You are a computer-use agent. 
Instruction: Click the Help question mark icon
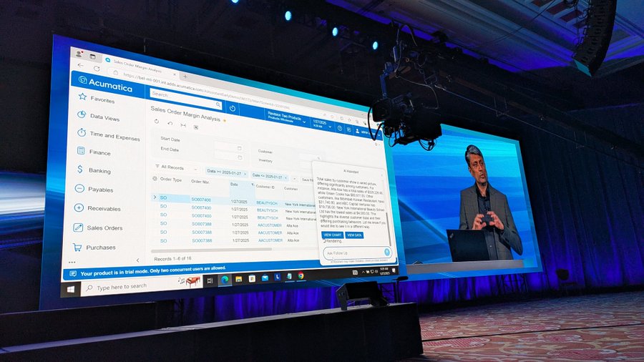[340, 128]
